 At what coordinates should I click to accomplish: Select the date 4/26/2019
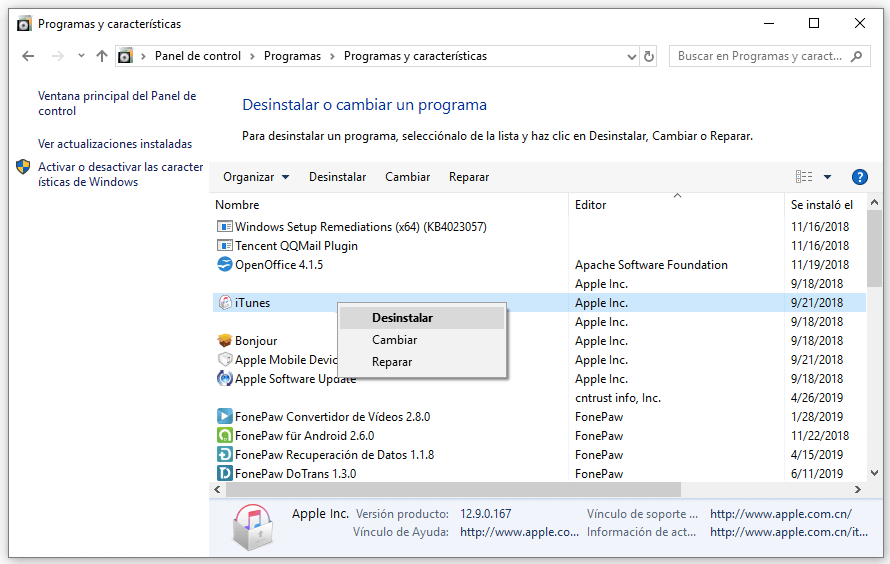817,398
